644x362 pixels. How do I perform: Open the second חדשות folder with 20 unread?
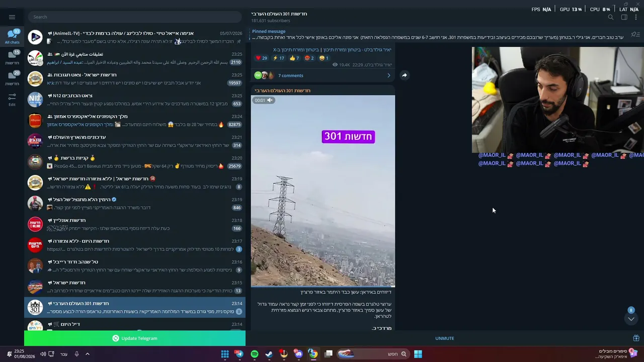pyautogui.click(x=12, y=78)
